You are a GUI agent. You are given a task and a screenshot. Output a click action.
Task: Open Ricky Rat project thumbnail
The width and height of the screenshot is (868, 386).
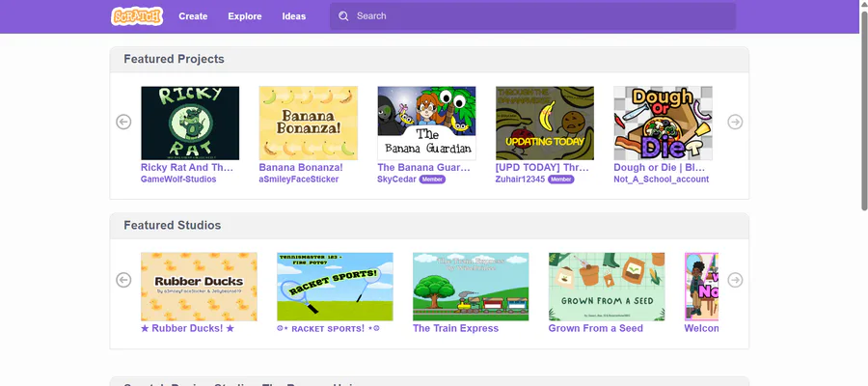(x=190, y=123)
